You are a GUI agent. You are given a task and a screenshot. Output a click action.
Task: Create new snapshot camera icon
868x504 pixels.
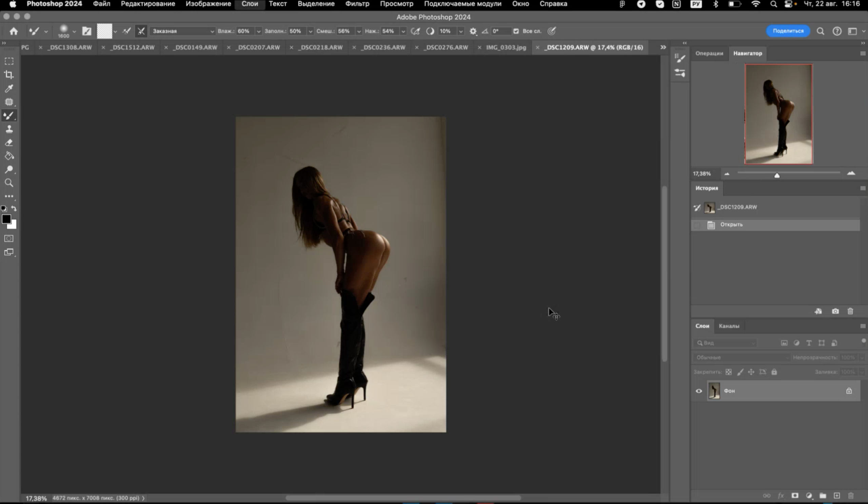click(x=835, y=311)
